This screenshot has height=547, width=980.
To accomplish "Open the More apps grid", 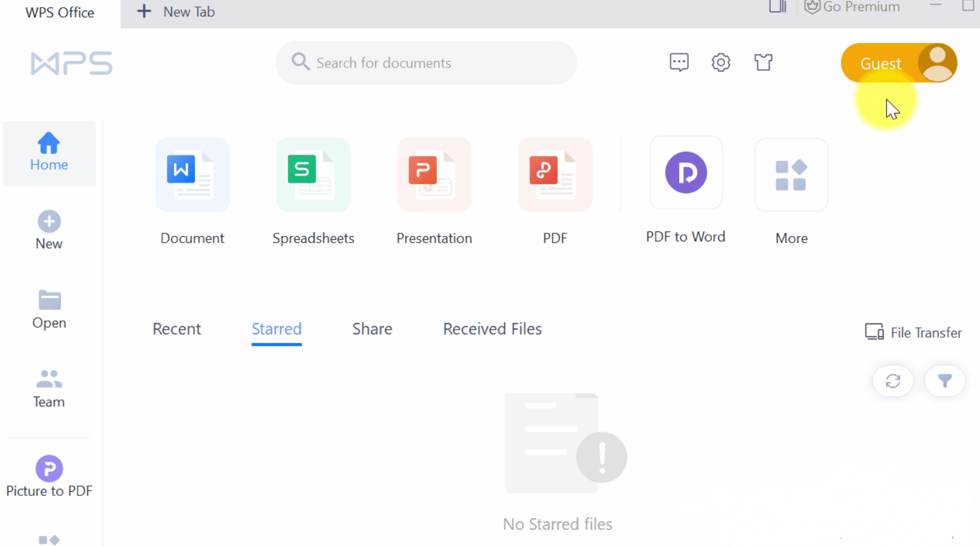I will pos(791,175).
